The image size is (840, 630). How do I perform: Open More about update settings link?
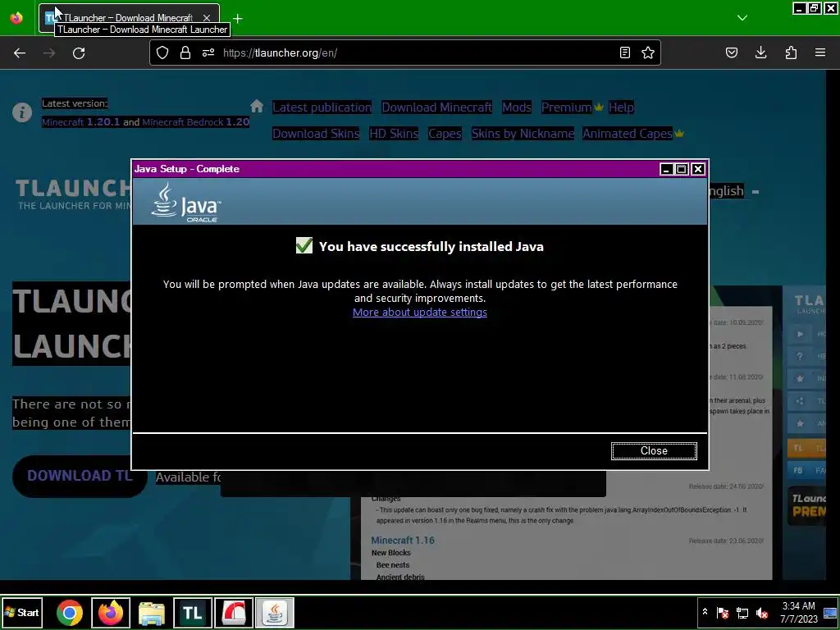(419, 313)
